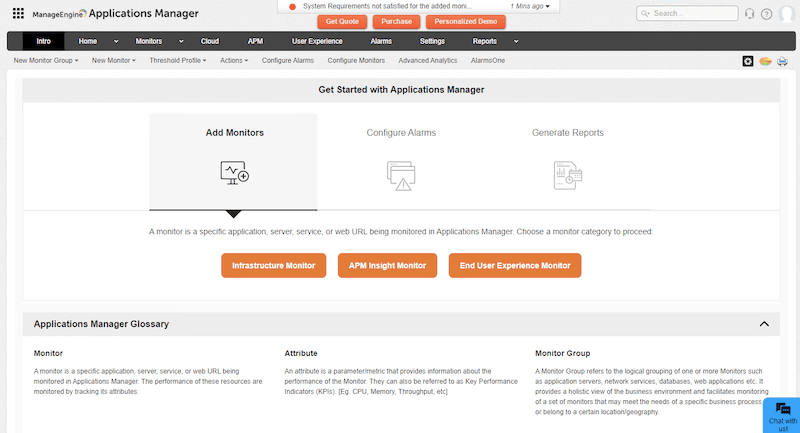Click the Attribute glossary heading
The height and width of the screenshot is (433, 800).
[301, 353]
